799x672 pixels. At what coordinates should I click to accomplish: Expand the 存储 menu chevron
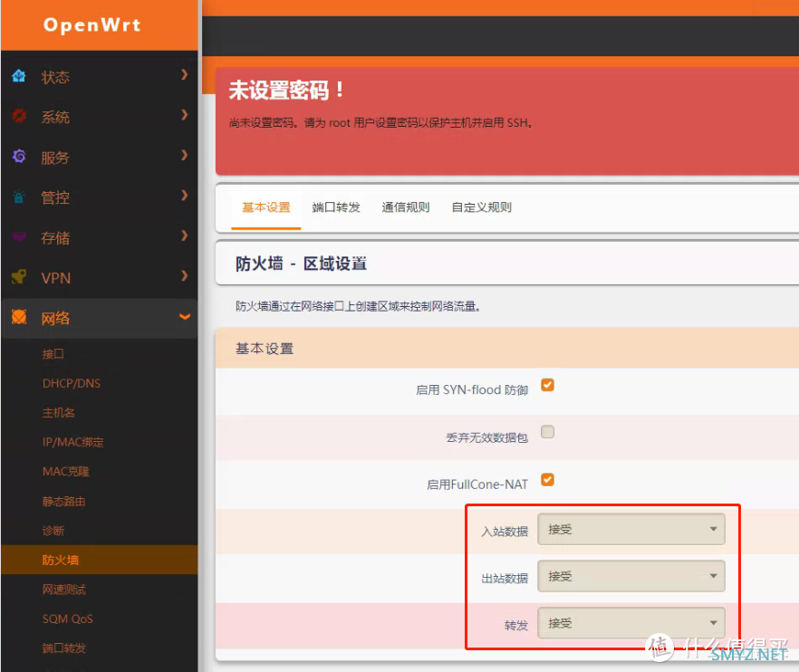(185, 235)
